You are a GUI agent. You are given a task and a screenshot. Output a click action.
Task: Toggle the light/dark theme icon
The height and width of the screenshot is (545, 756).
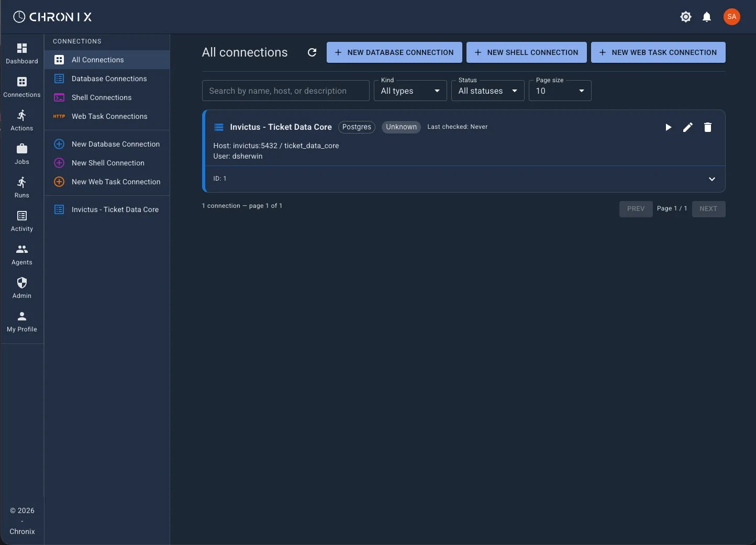click(685, 17)
